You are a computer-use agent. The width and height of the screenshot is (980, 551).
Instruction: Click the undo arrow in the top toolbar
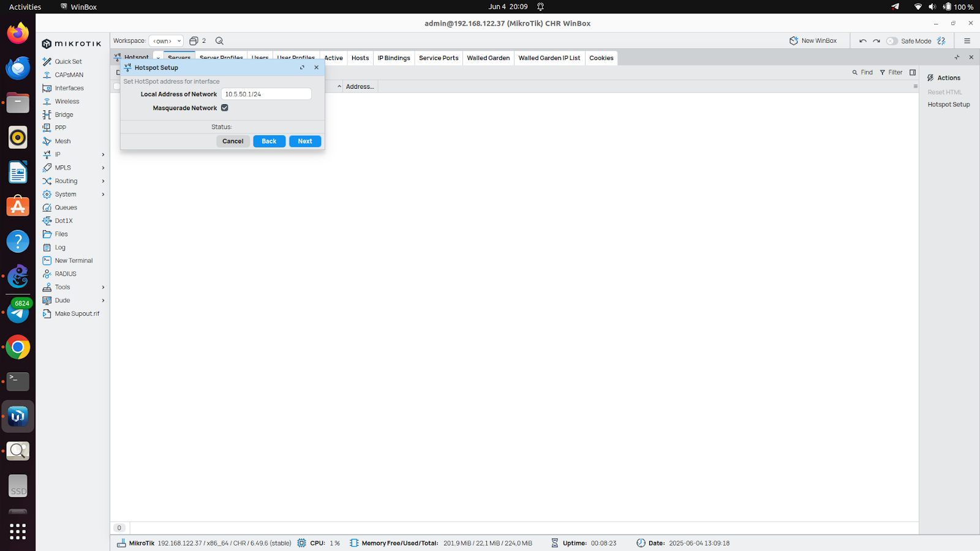pyautogui.click(x=862, y=41)
